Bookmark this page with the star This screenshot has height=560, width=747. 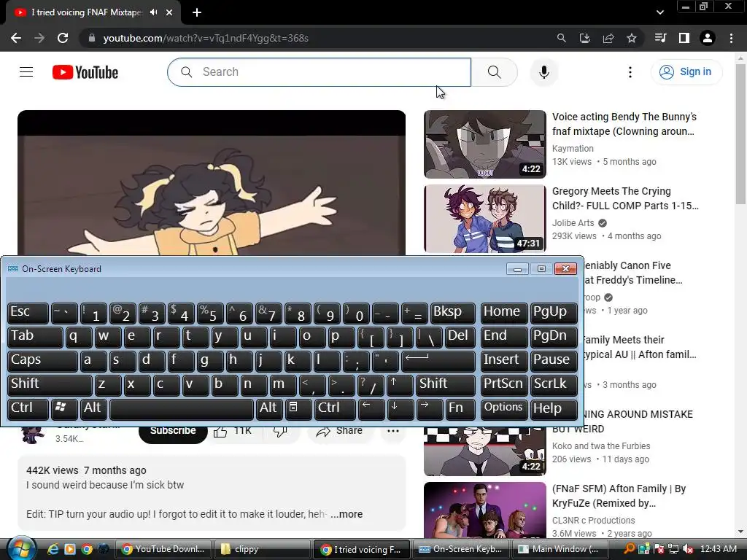(632, 38)
